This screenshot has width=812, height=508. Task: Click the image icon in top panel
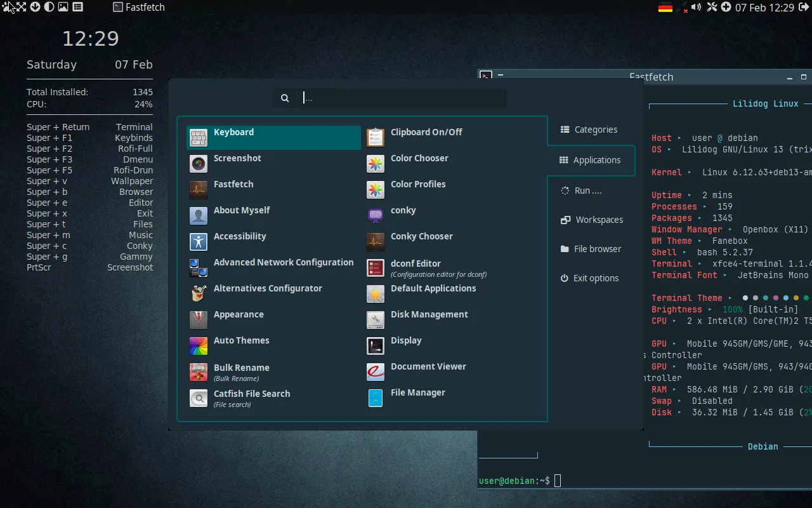pyautogui.click(x=63, y=7)
